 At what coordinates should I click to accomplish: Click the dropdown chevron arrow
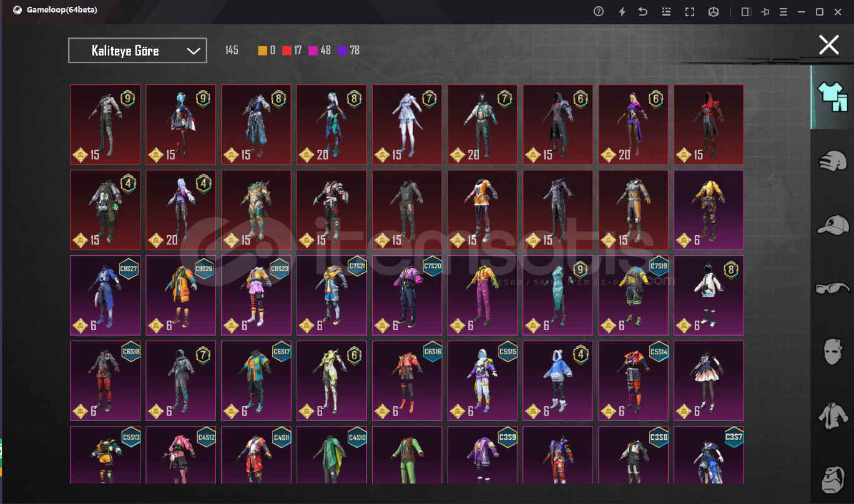point(194,51)
